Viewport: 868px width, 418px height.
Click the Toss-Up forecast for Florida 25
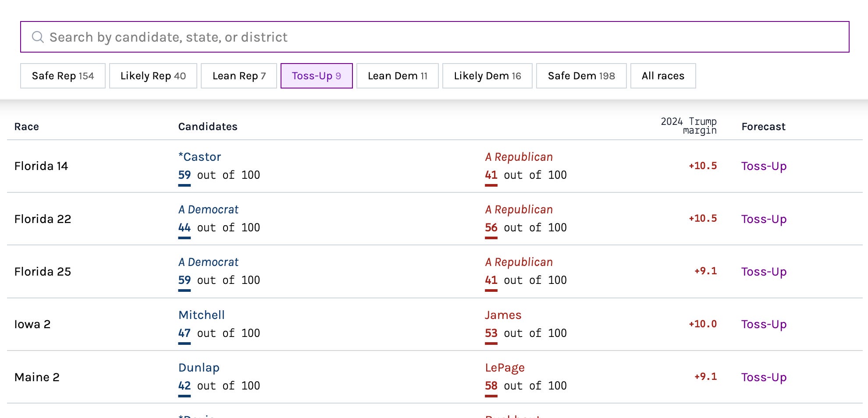click(x=764, y=272)
